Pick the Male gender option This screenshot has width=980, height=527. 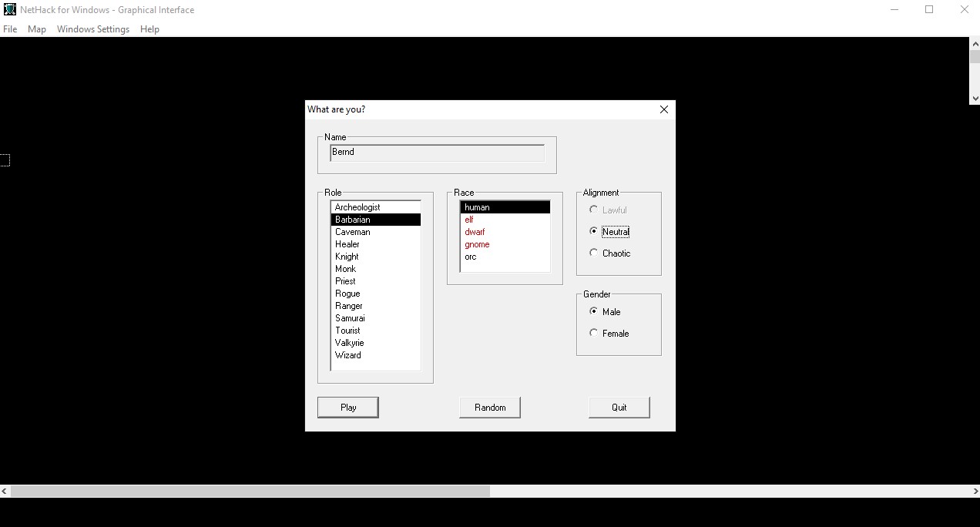pyautogui.click(x=593, y=311)
